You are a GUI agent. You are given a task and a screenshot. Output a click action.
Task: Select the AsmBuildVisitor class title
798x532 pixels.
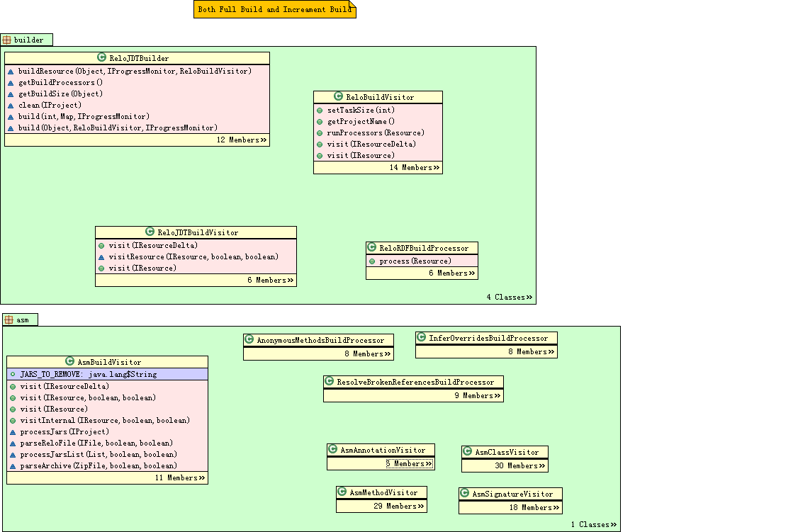click(x=109, y=362)
